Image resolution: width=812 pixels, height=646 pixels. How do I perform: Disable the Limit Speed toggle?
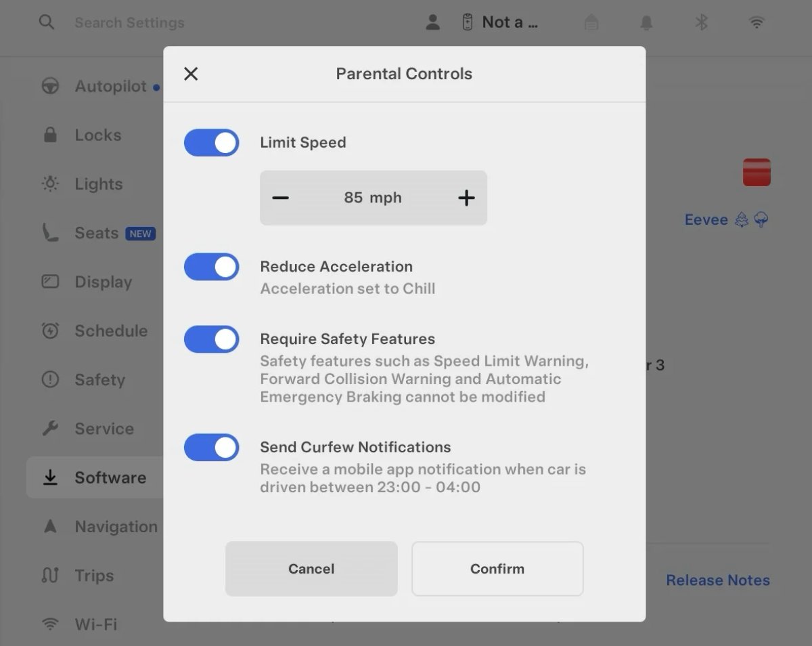click(212, 143)
